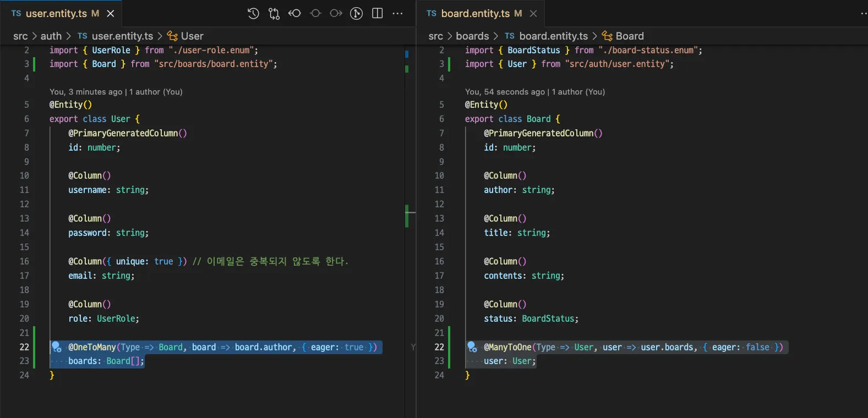Screen dimensions: 868x418
Task: Go to next revision arrow icon
Action: (x=336, y=13)
